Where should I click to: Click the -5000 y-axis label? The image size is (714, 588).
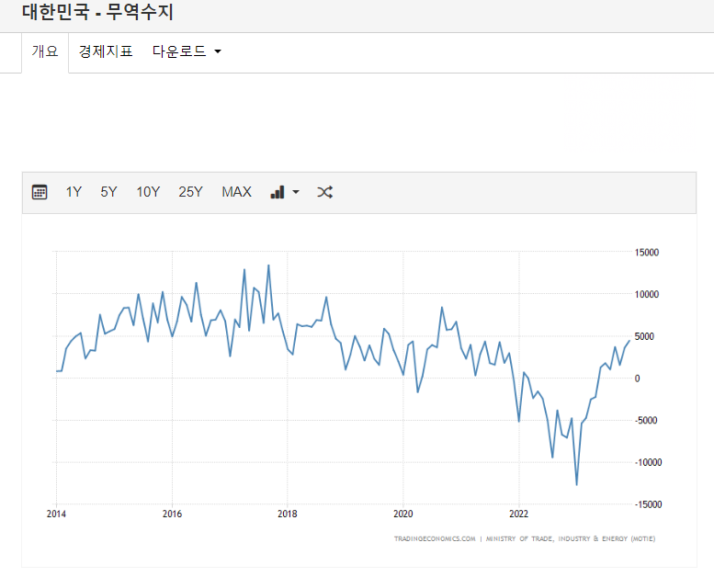(646, 421)
